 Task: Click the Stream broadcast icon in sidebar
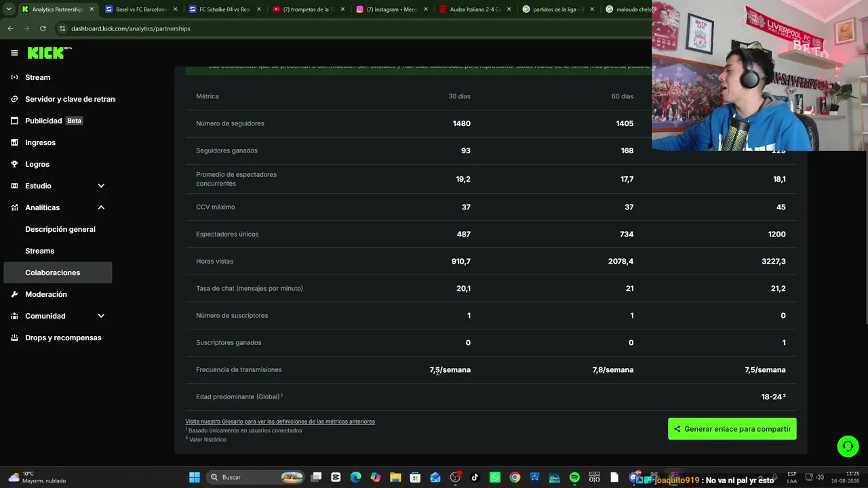pos(14,77)
